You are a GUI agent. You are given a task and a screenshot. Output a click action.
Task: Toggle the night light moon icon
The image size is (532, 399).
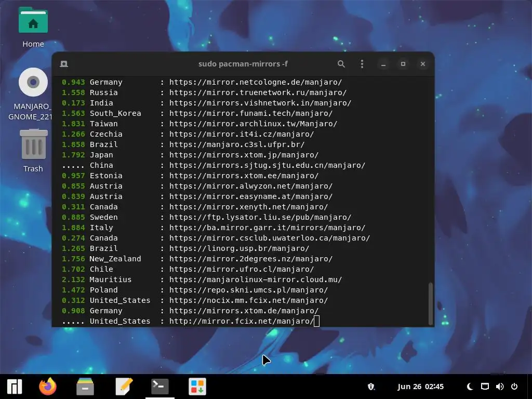(x=470, y=387)
